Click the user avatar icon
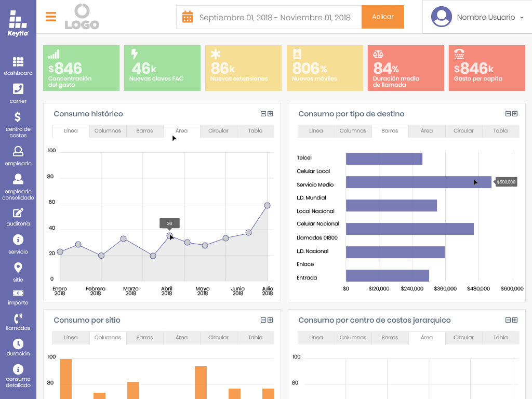 (442, 17)
